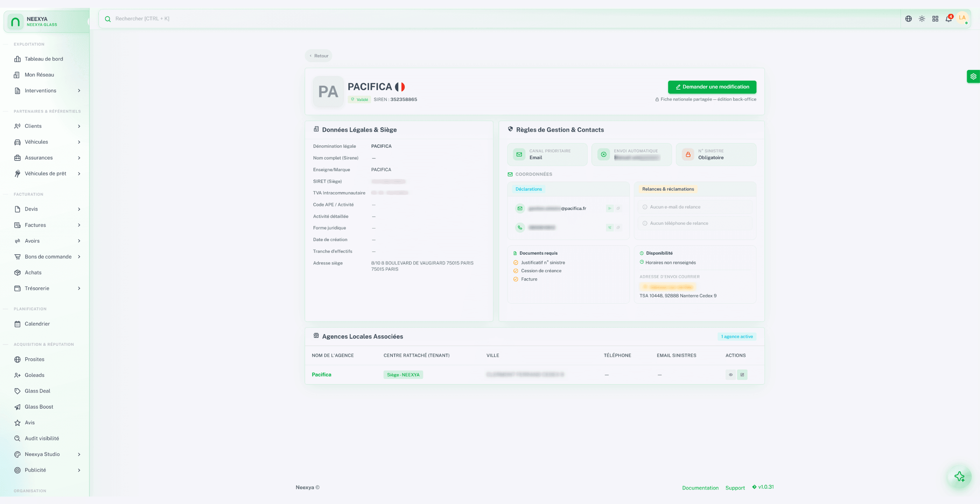Viewport: 980px width, 504px height.
Task: Open the green settings gear tab
Action: pyautogui.click(x=973, y=76)
